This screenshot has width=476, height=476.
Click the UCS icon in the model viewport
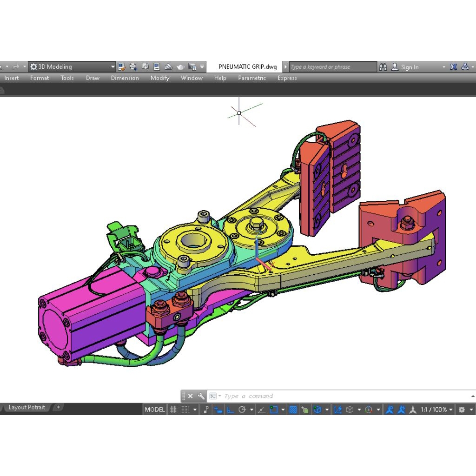pyautogui.click(x=263, y=251)
